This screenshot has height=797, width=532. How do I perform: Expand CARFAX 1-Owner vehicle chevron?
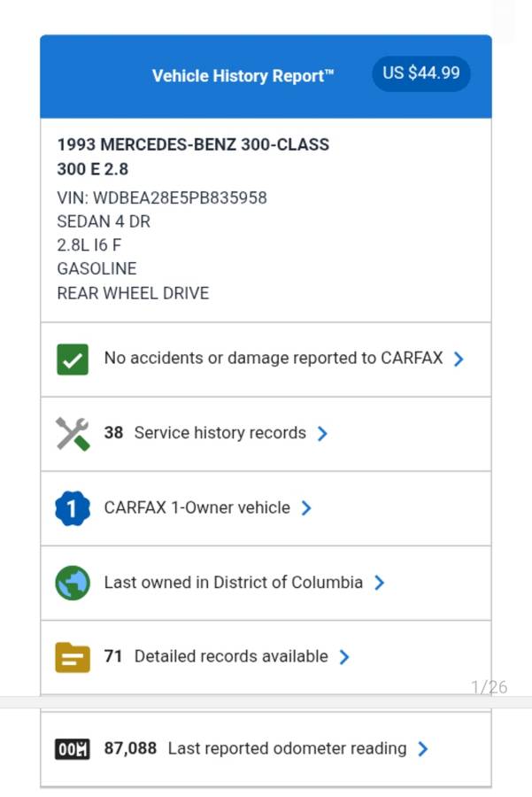306,507
